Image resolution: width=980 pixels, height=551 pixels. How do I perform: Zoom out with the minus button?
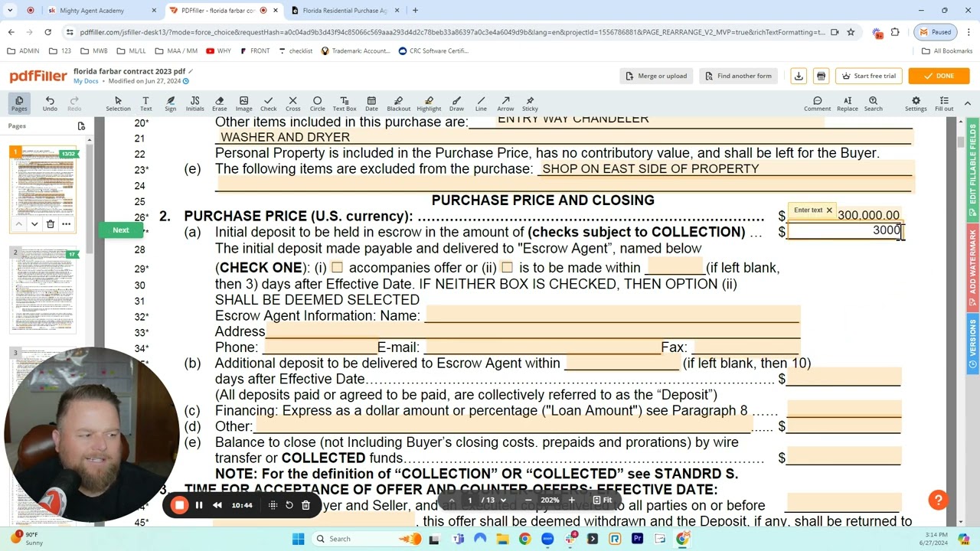coord(528,500)
